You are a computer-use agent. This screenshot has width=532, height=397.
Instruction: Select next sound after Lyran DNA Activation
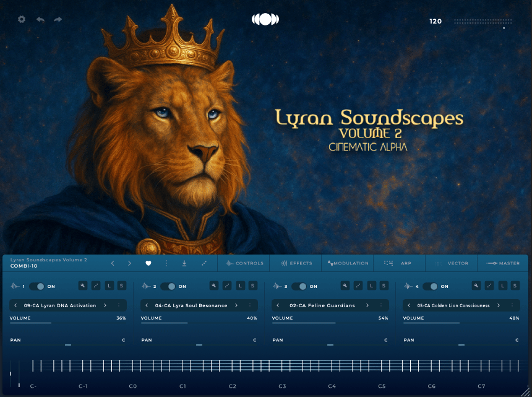(x=105, y=305)
